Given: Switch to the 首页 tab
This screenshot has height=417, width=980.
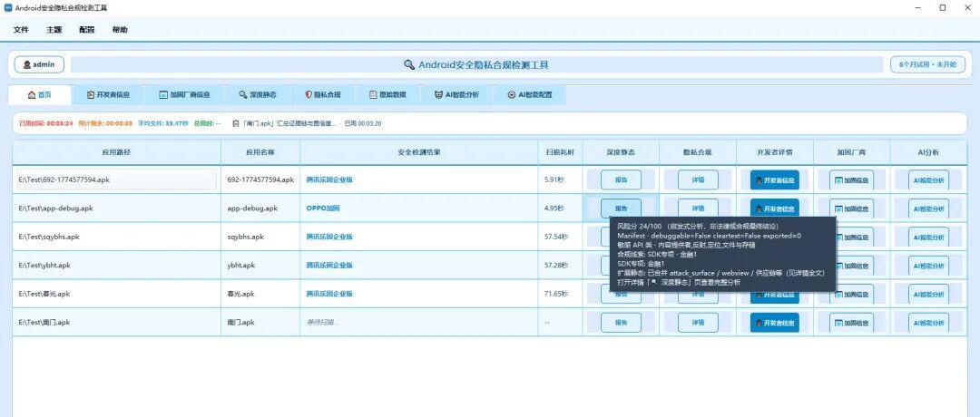Looking at the screenshot, I should (x=39, y=95).
